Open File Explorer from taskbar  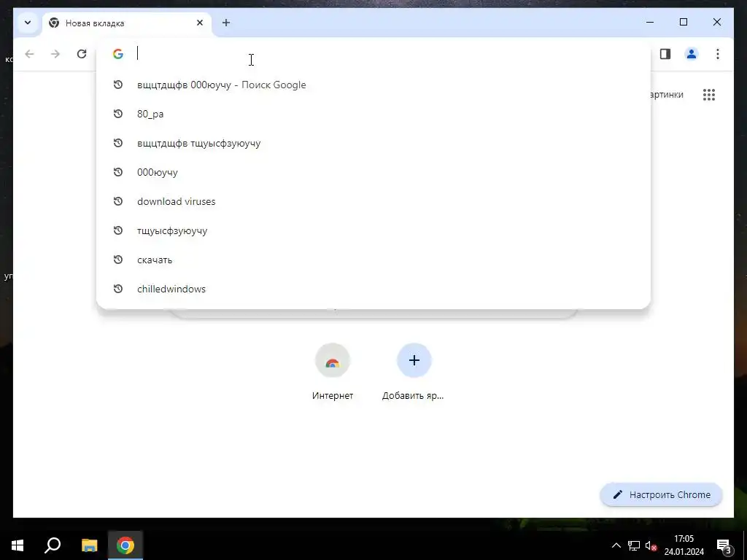89,545
